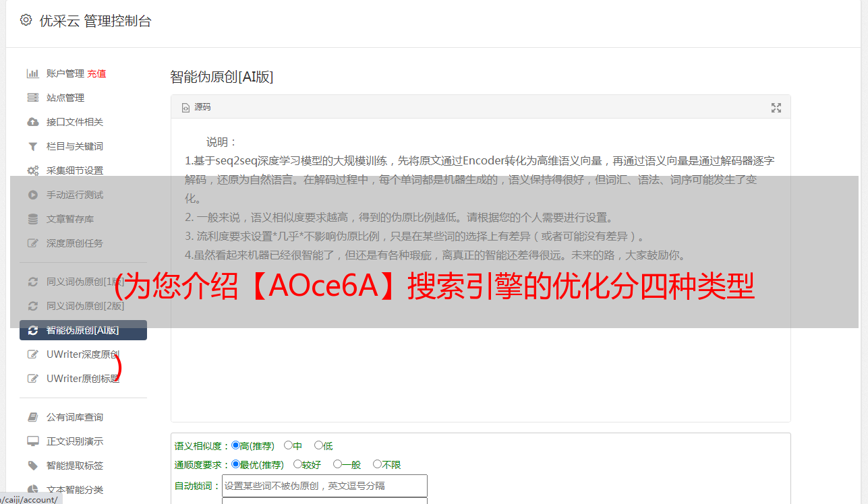Focus the 自动锁词 input field
Viewport: 868px width, 504px height.
[324, 486]
